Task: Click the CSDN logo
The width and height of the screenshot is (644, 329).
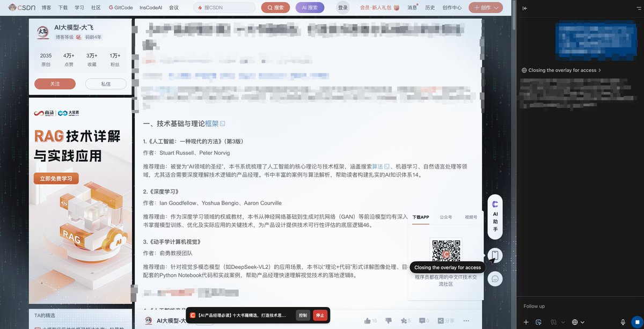Action: point(21,8)
